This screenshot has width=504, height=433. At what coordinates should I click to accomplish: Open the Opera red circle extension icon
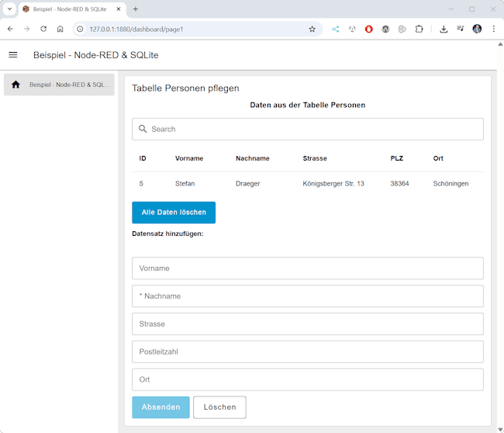coord(368,29)
